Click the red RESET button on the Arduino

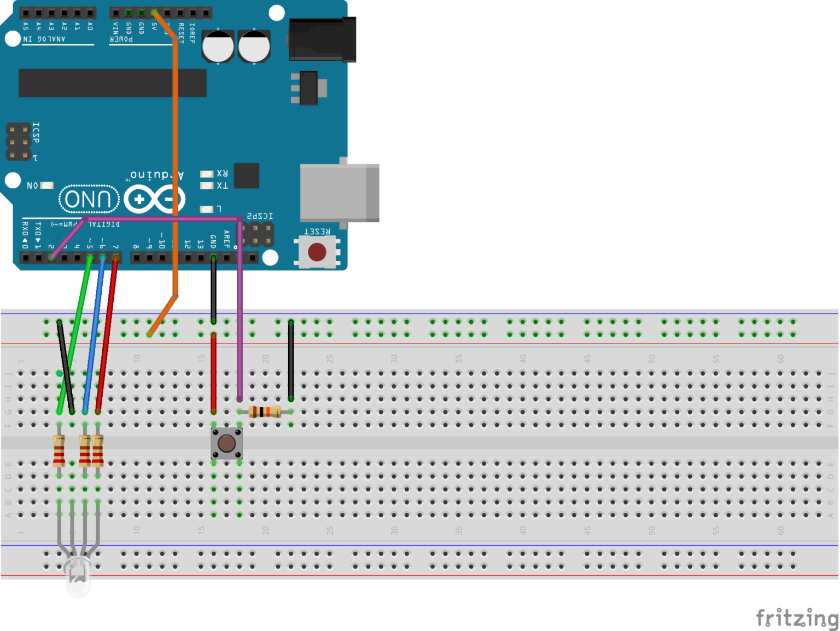[x=317, y=252]
